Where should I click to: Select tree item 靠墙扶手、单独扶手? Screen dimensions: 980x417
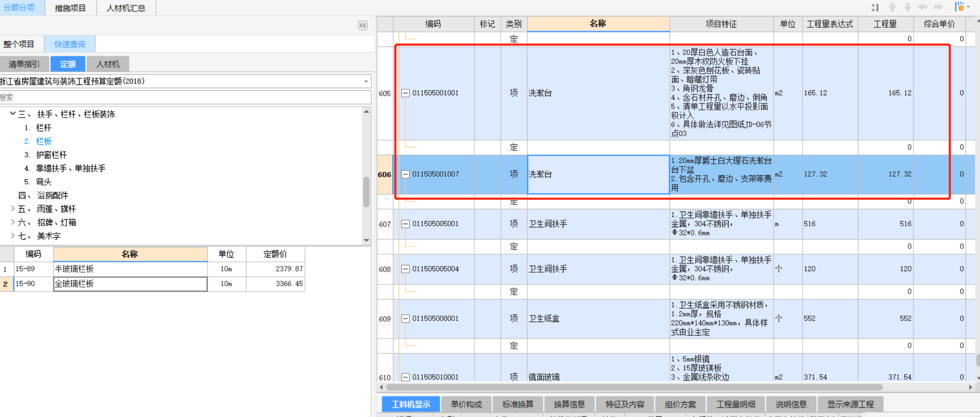tap(71, 168)
